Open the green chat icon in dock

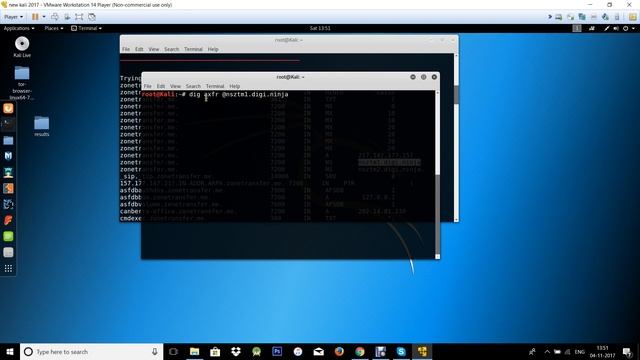pyautogui.click(x=8, y=236)
